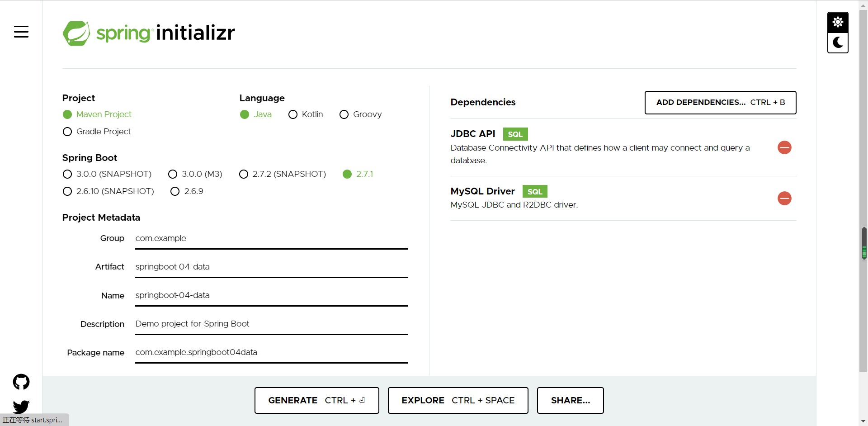Viewport: 868px width, 426px height.
Task: Switch to light theme sun icon
Action: click(x=838, y=22)
